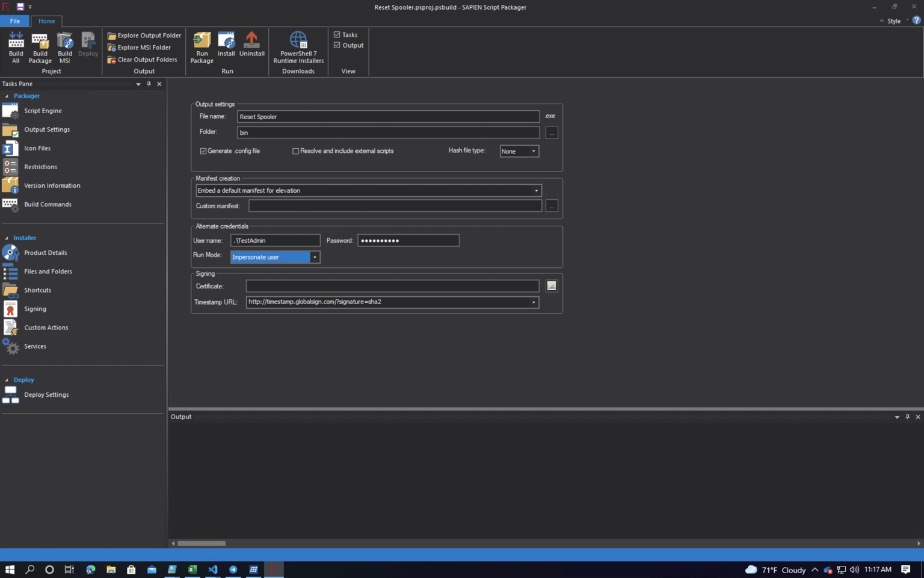This screenshot has height=578, width=924.
Task: Click the save icon in title bar
Action: coord(20,7)
